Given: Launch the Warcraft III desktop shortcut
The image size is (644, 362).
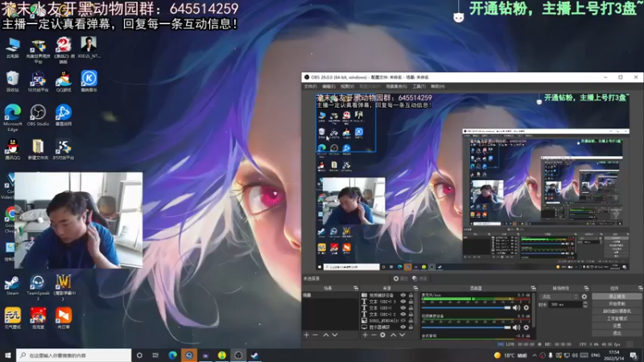Looking at the screenshot, I should 64,287.
